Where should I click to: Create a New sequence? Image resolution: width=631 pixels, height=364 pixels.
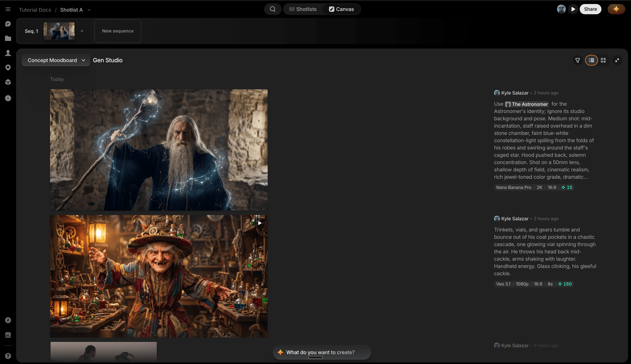118,31
